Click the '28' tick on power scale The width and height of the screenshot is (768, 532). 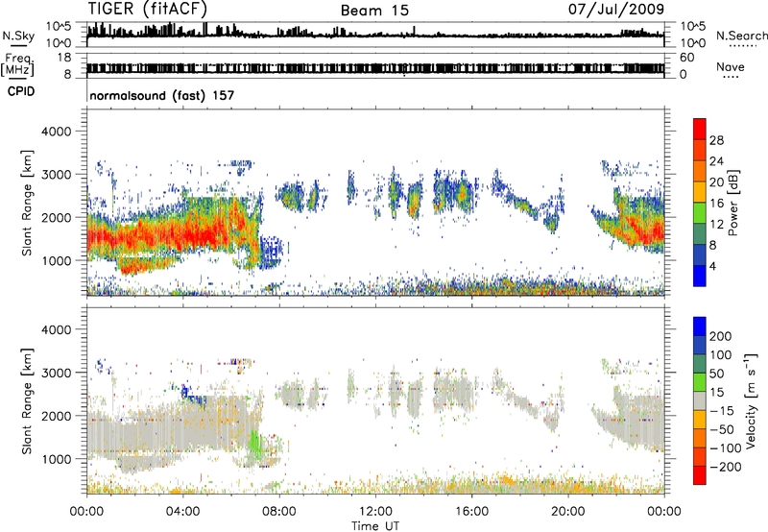coord(716,140)
